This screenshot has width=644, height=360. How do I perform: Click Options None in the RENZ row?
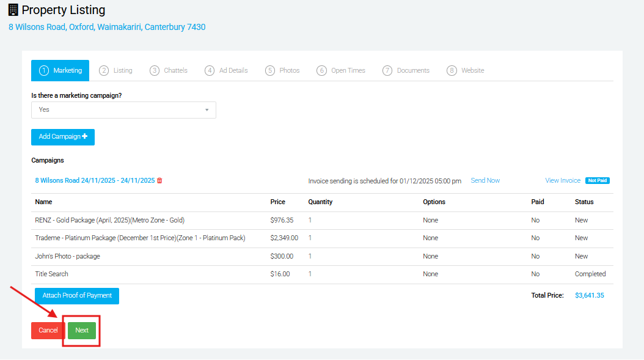(430, 220)
